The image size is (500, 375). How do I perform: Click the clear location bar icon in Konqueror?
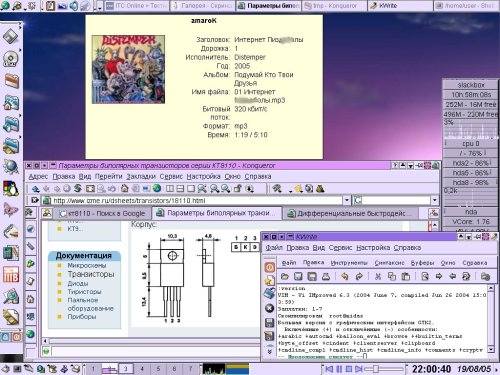click(x=35, y=200)
